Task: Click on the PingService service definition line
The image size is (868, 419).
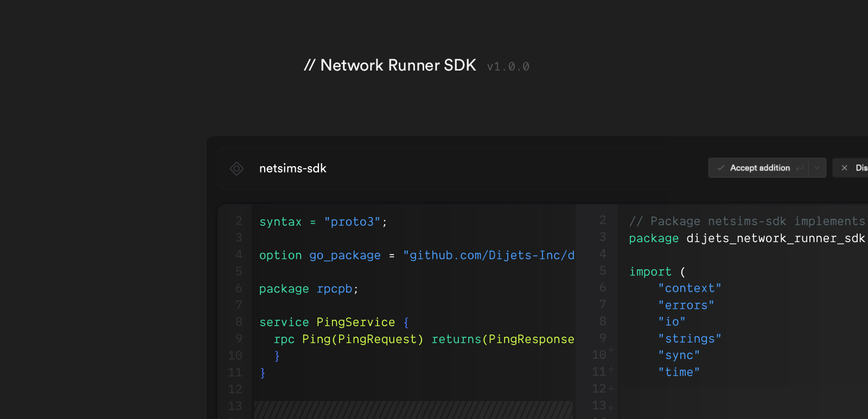Action: [334, 322]
